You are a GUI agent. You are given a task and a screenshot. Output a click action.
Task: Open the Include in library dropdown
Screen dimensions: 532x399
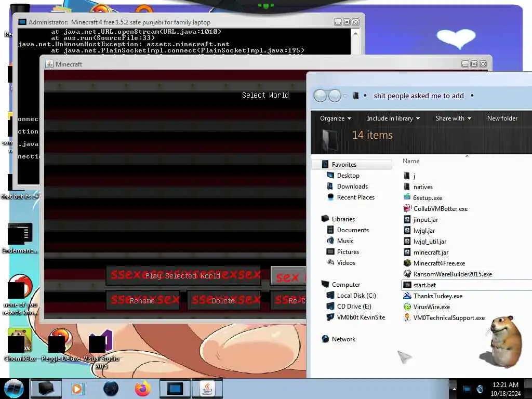click(x=393, y=118)
